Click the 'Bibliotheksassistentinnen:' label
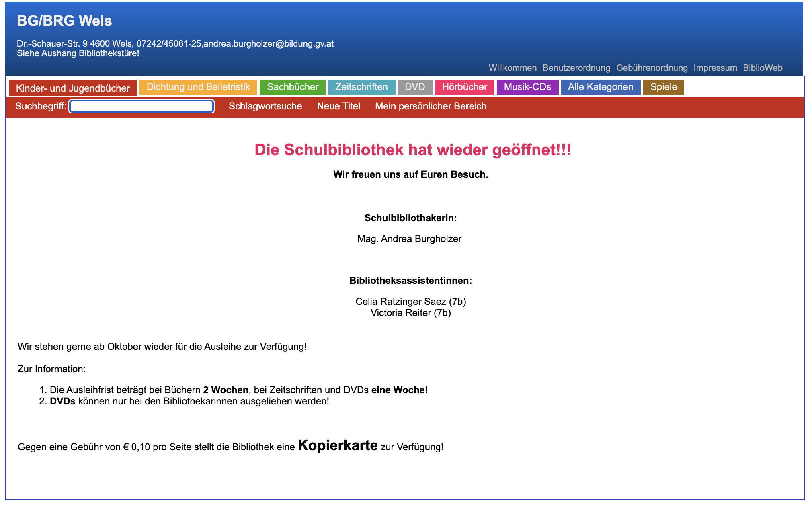Screen dimensions: 812x509 coord(410,281)
